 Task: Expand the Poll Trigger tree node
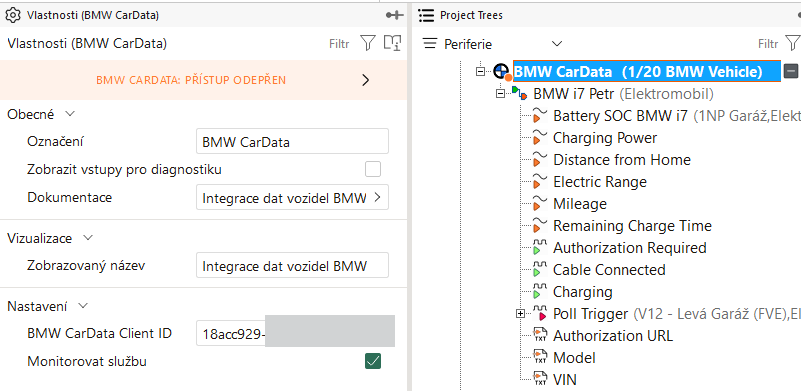coord(521,314)
